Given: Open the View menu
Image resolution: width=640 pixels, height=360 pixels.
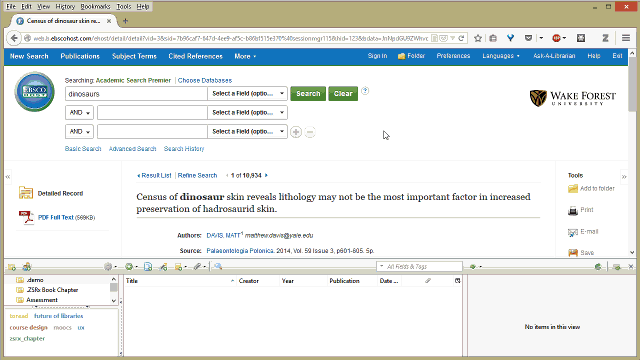Looking at the screenshot, I should (43, 7).
